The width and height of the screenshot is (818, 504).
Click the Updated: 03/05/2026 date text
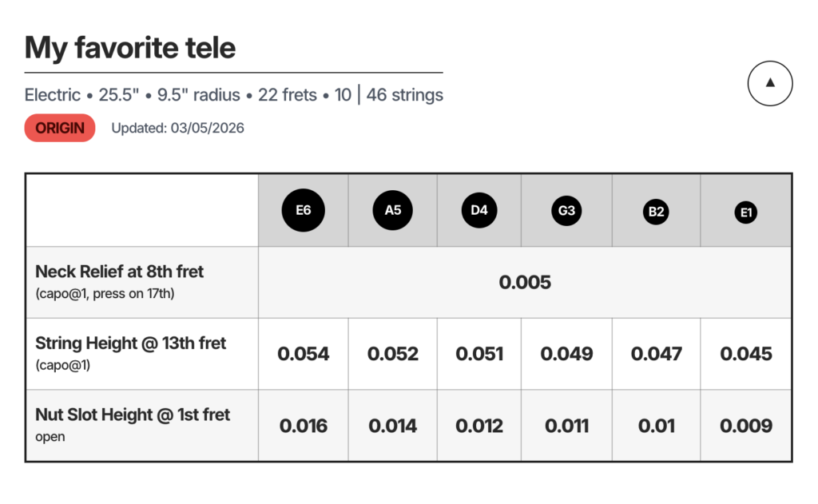coord(177,128)
